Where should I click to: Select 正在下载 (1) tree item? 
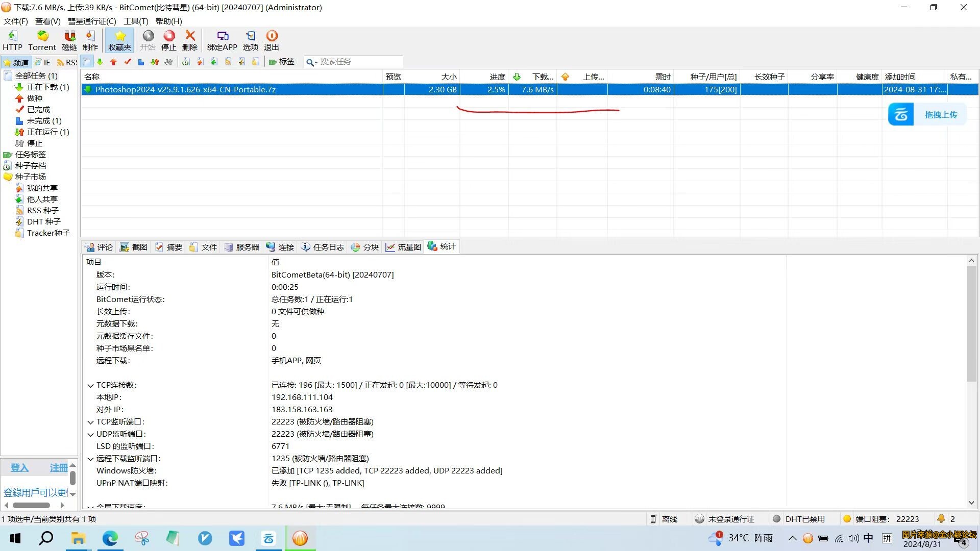[48, 87]
